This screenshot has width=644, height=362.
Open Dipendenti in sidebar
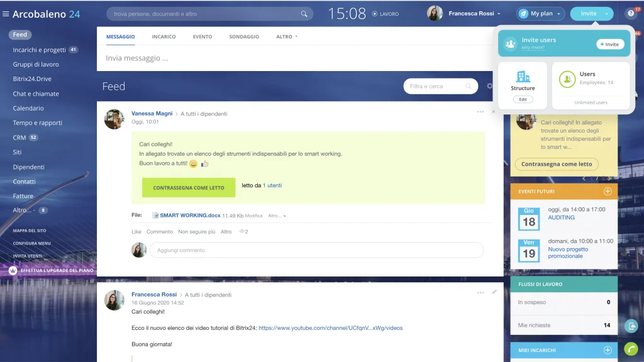point(28,167)
